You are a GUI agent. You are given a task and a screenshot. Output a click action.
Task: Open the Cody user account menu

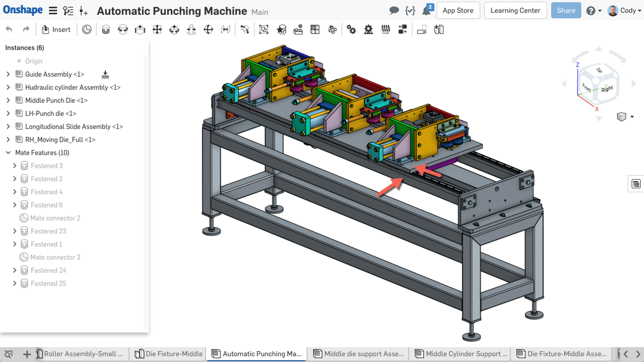coord(625,10)
